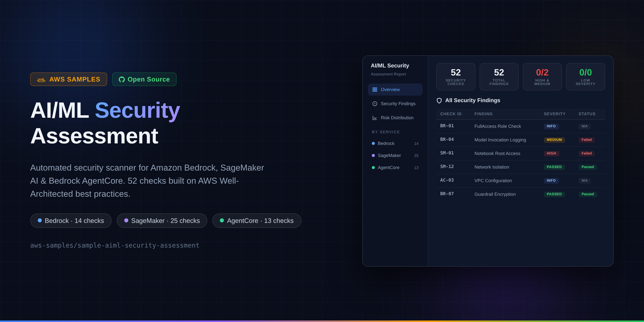Toggle the PASSED badge on SM-12
644x322 pixels.
click(x=554, y=167)
